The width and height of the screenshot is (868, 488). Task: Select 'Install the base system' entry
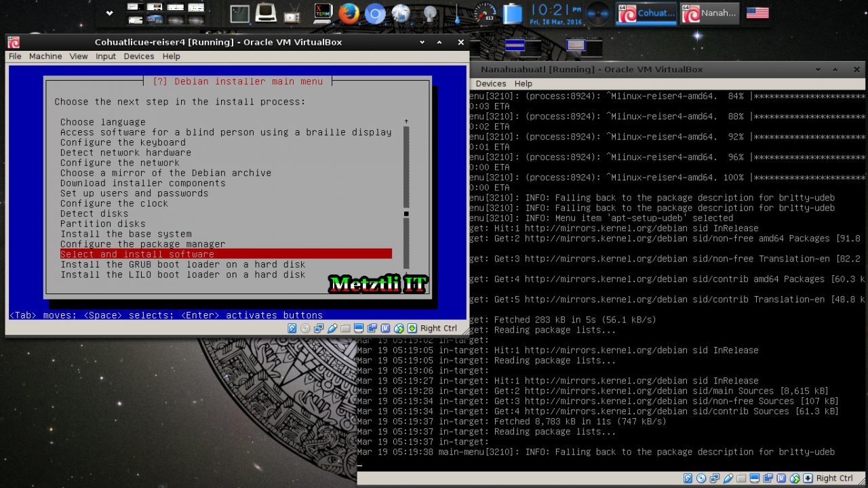[x=125, y=234]
